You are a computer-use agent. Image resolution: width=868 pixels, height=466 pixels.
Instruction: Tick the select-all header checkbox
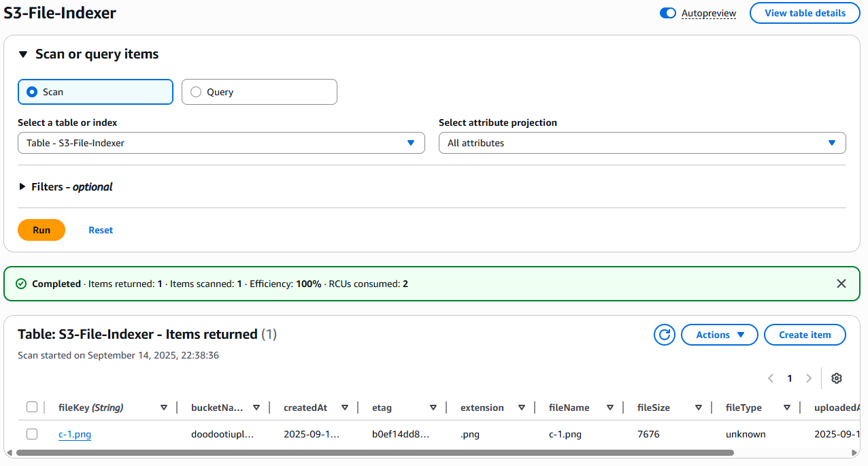[x=32, y=407]
